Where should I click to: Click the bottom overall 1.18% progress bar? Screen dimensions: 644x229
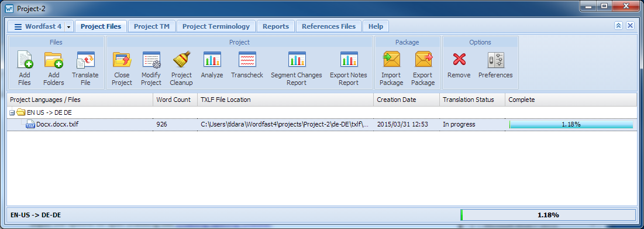coord(548,214)
